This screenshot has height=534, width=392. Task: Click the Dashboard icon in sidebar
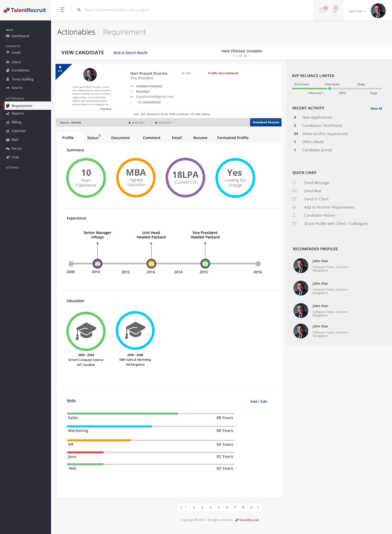(8, 36)
